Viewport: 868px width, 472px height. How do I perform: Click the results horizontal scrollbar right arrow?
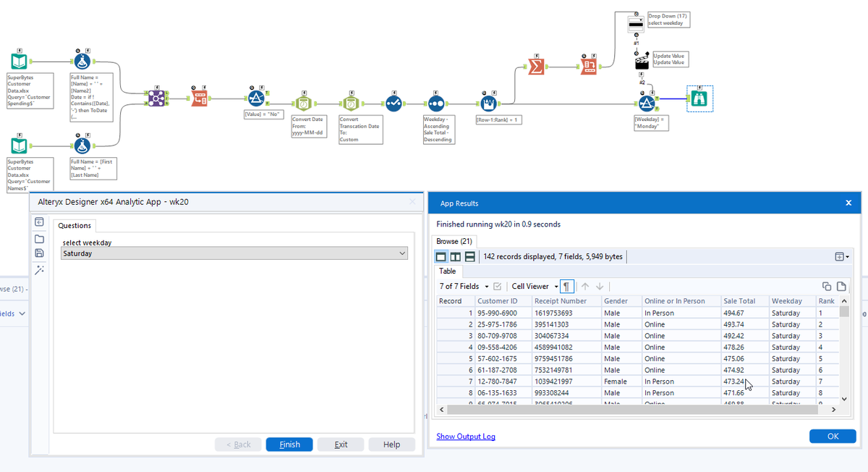click(833, 409)
